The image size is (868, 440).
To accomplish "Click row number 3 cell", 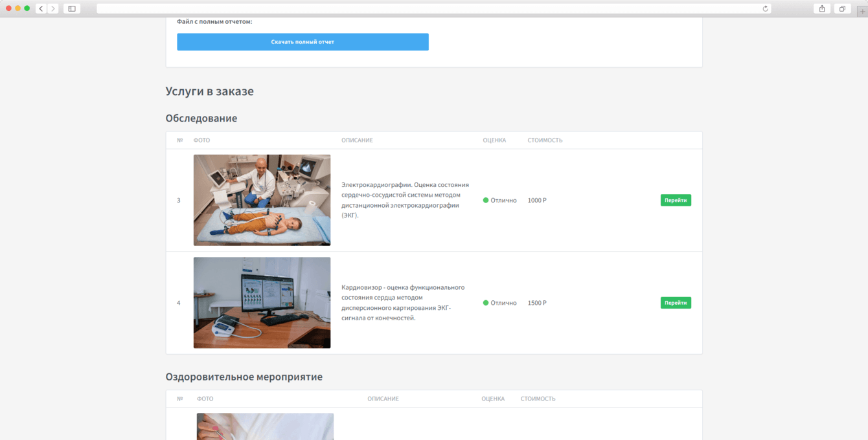I will [x=179, y=201].
